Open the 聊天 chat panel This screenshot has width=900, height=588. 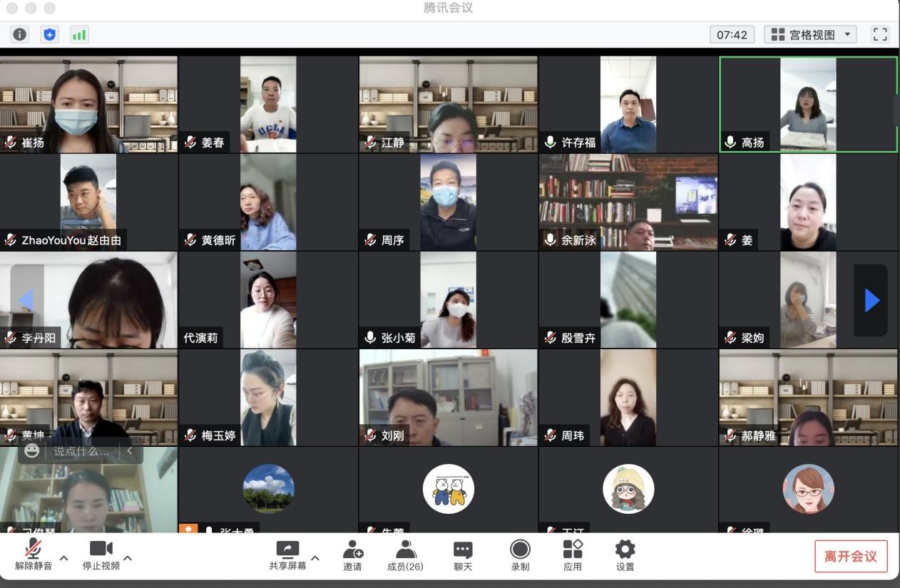463,555
